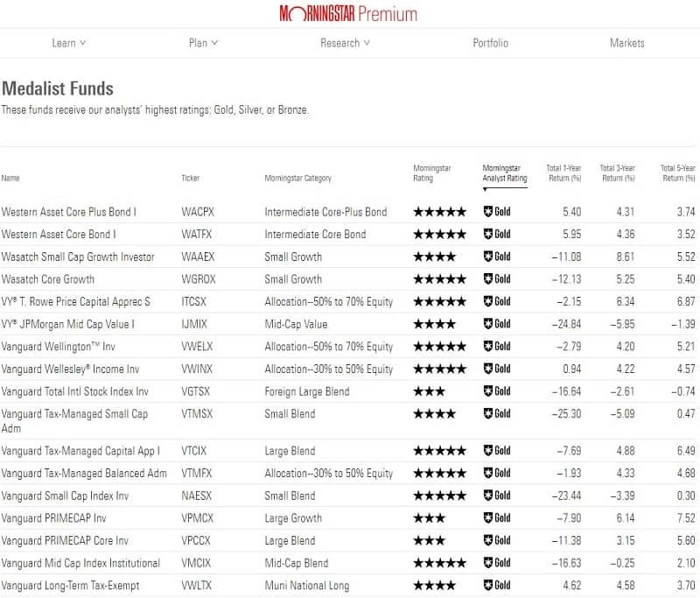This screenshot has width=700, height=598.
Task: Expand the Research navigation dropdown
Action: 345,43
